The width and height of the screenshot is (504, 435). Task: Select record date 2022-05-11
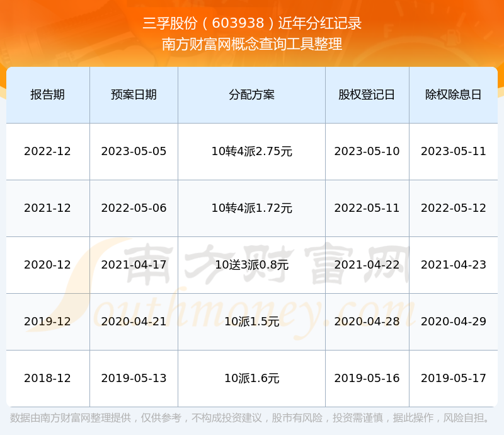coord(367,208)
